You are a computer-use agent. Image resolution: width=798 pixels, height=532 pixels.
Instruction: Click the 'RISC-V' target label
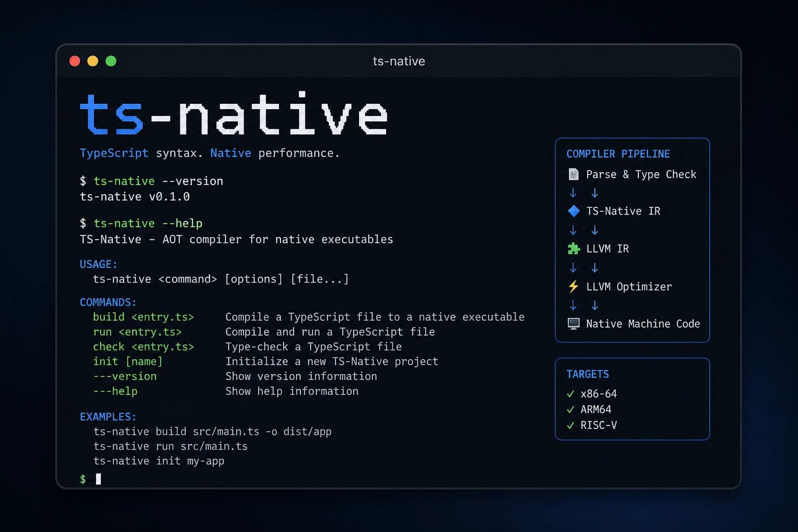coord(598,425)
